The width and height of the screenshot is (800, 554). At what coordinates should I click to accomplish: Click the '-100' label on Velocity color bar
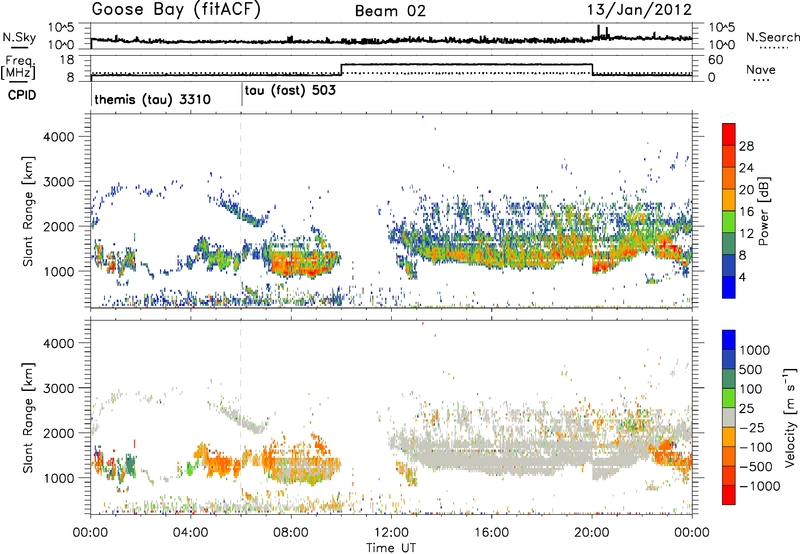pyautogui.click(x=756, y=447)
